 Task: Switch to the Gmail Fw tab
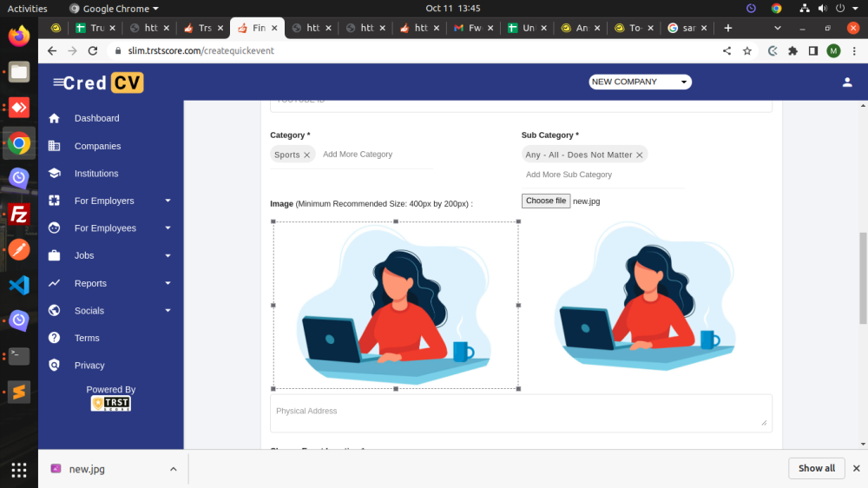tap(473, 28)
